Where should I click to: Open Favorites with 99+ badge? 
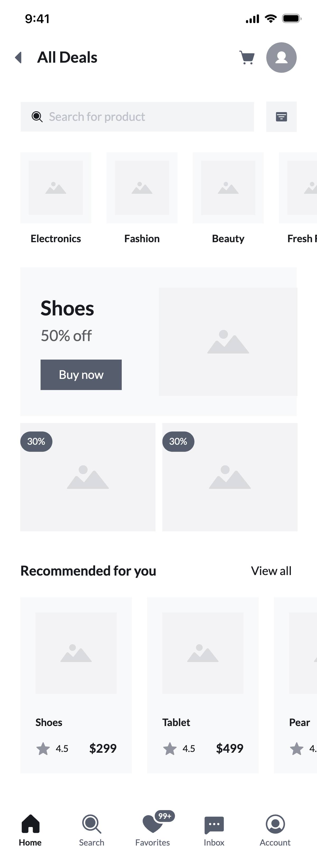[x=153, y=830]
